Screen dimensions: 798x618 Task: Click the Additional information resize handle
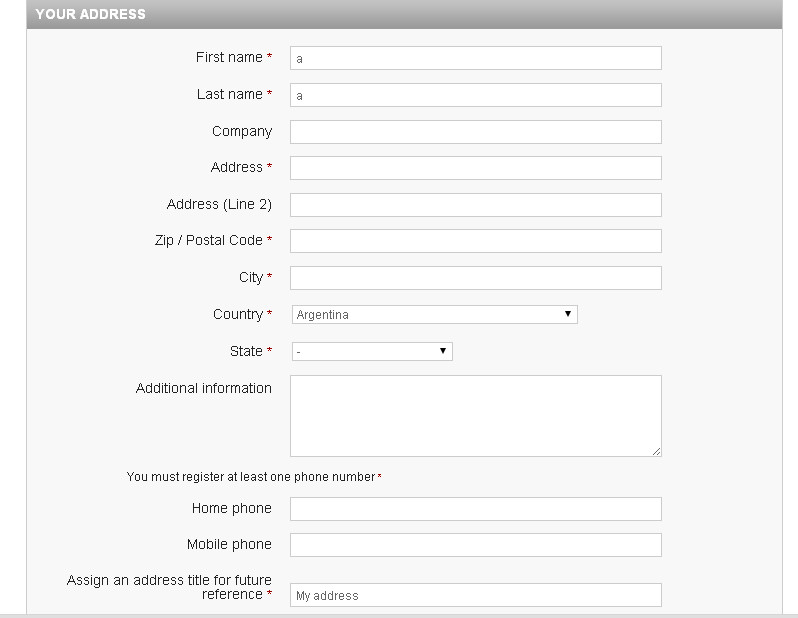click(x=656, y=451)
